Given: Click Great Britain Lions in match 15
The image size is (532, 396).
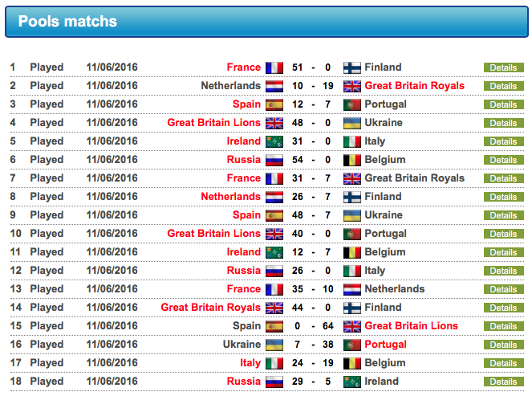Looking at the screenshot, I should pyautogui.click(x=411, y=326).
